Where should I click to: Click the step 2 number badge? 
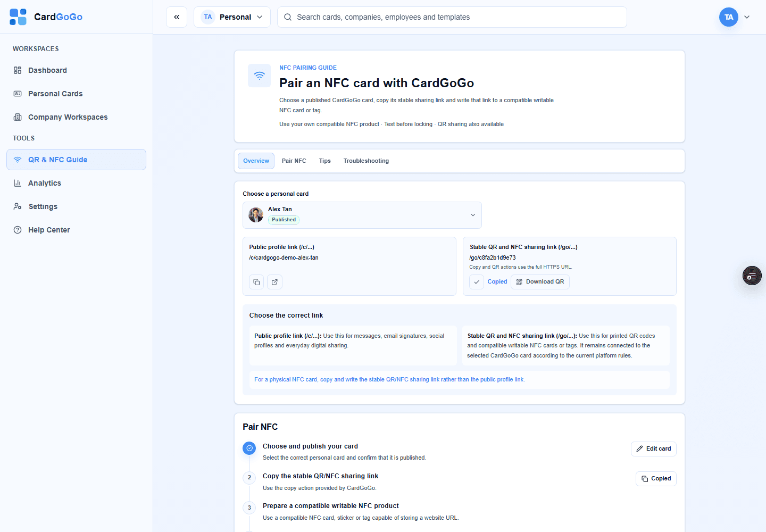tap(249, 478)
